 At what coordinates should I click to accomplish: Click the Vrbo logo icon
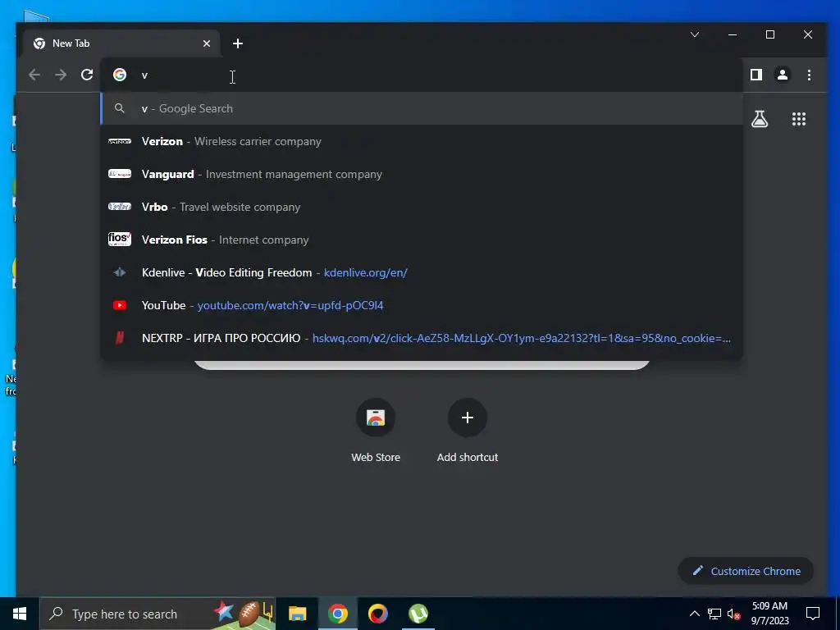click(120, 207)
